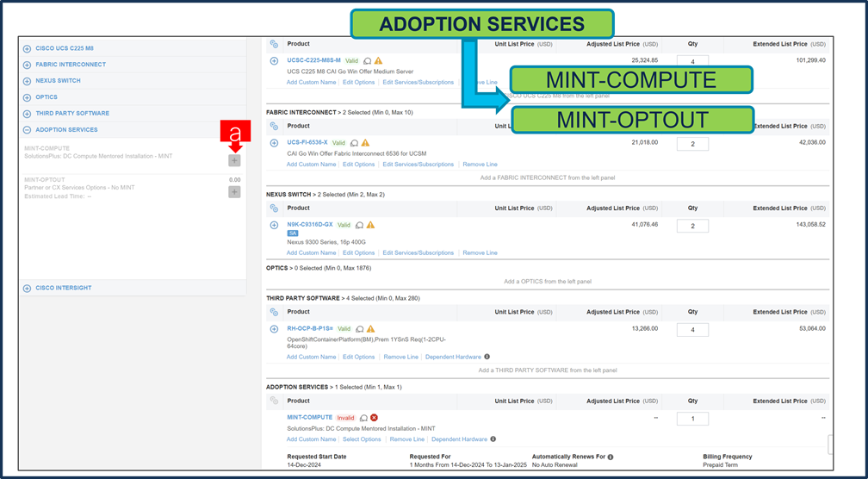Expand the UCSC-C225-M8S-M product row
The width and height of the screenshot is (868, 479).
(274, 61)
